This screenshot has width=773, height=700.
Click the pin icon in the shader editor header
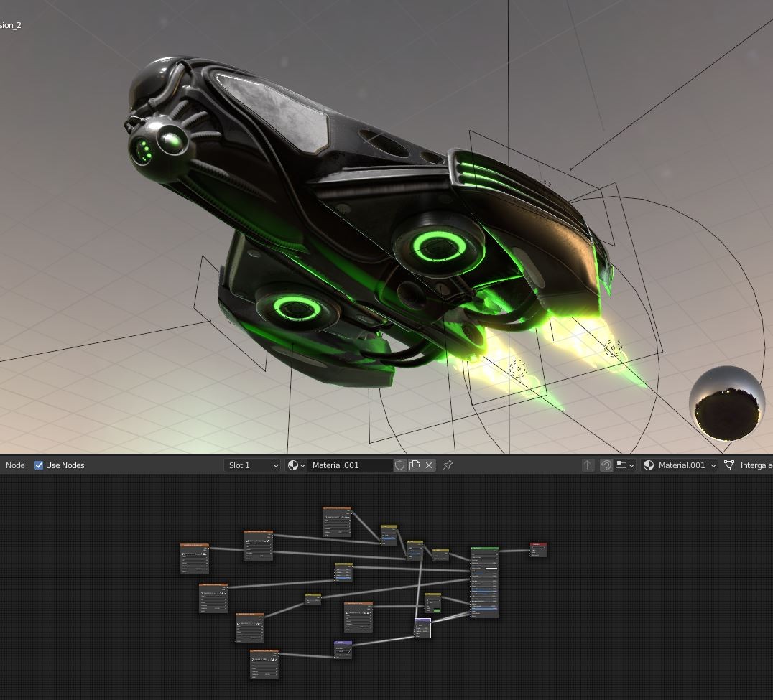point(448,465)
